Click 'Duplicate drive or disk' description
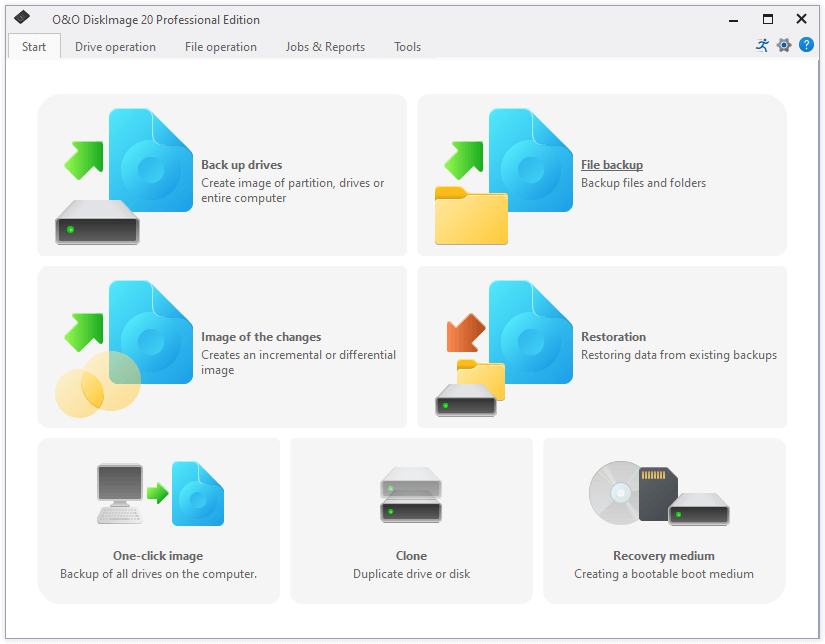The height and width of the screenshot is (644, 825). (411, 574)
